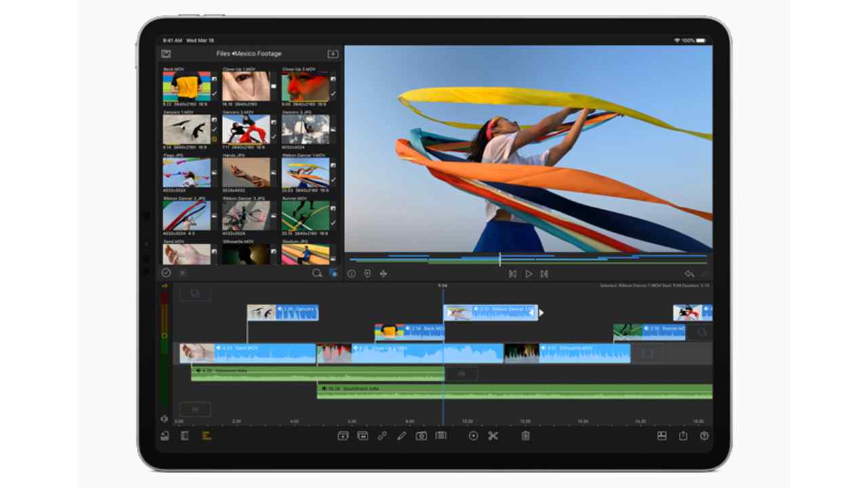The width and height of the screenshot is (868, 488).
Task: Open the Files Mexico Footage source selector
Action: pos(249,54)
